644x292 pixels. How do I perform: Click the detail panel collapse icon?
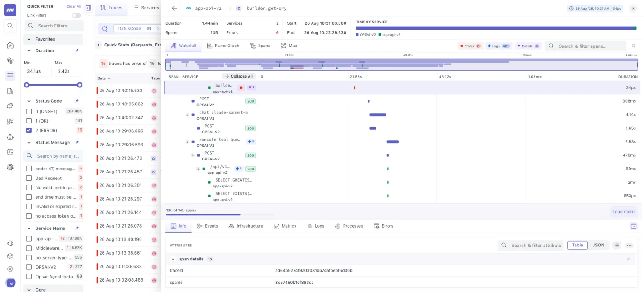coord(633,226)
